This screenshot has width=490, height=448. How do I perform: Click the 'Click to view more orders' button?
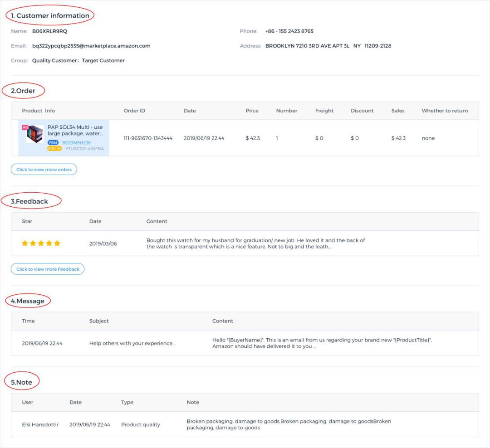point(44,169)
